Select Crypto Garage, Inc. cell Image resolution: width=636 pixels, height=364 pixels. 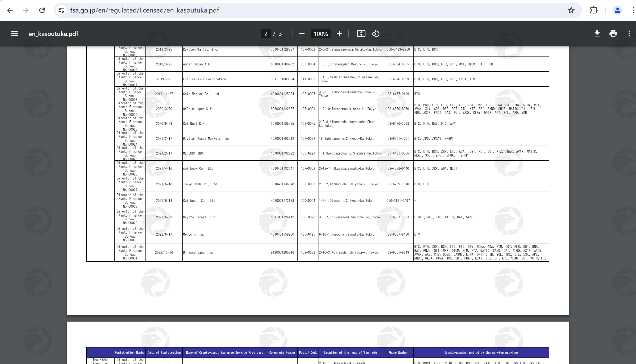(225, 217)
